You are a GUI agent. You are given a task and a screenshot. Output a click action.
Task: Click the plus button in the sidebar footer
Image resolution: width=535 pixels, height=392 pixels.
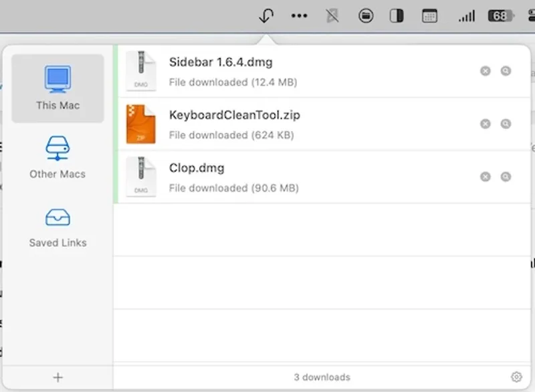click(x=58, y=377)
